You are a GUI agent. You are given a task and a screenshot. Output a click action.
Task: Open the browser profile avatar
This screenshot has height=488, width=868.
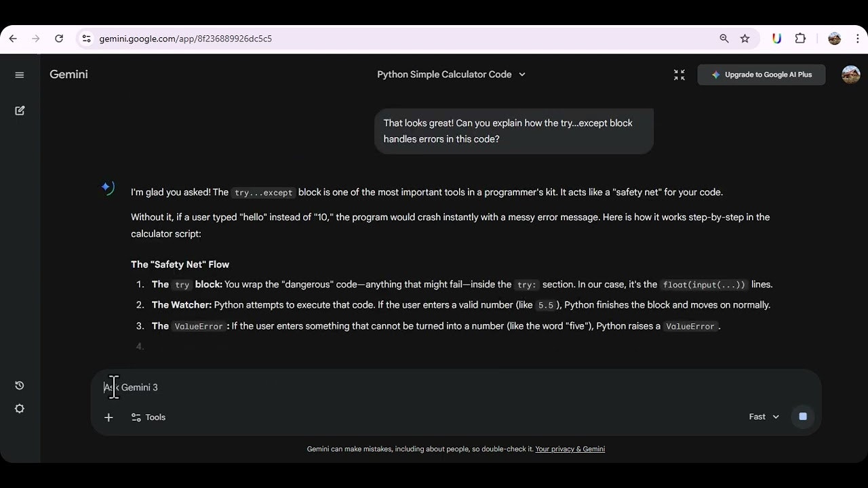pos(835,39)
